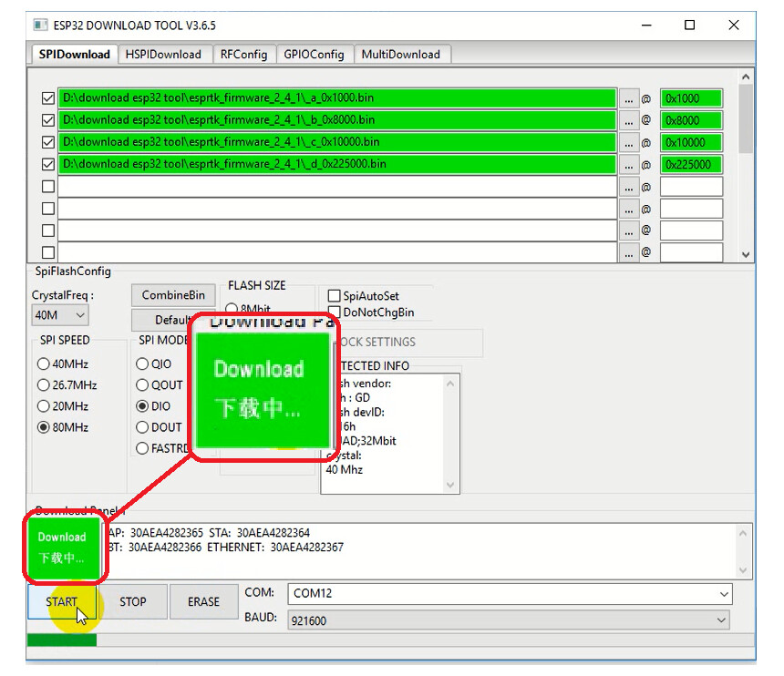
Task: Click the _d_0x225000.bin file path field
Action: tap(337, 164)
